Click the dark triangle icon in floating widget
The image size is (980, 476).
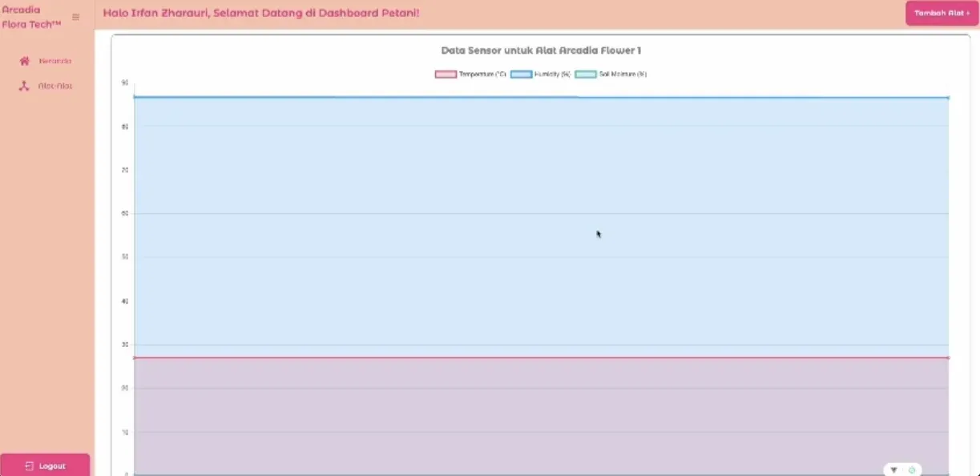click(893, 470)
